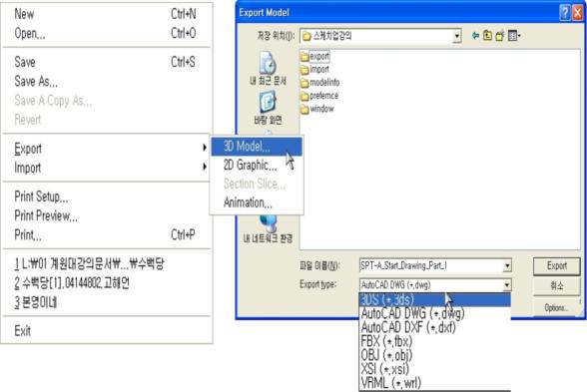
Task: Open network places shortcut icon
Action: [268, 229]
